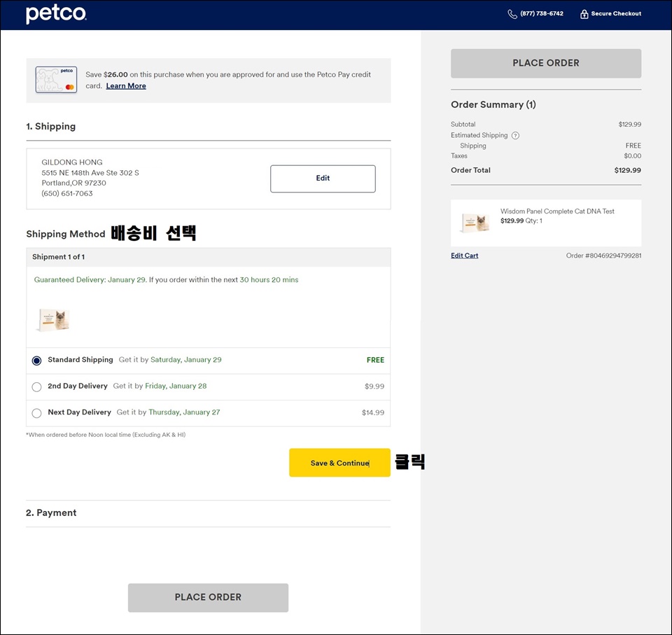Open the Edit Cart link
Viewport: 672px width, 635px height.
point(465,256)
